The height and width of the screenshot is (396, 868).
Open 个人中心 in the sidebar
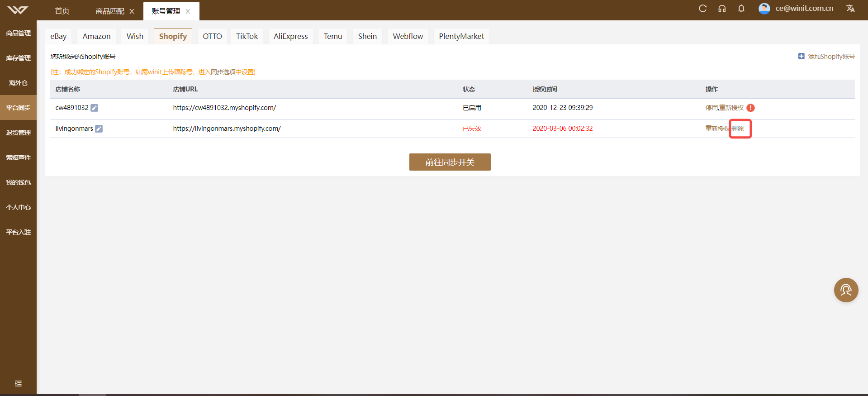coord(18,207)
